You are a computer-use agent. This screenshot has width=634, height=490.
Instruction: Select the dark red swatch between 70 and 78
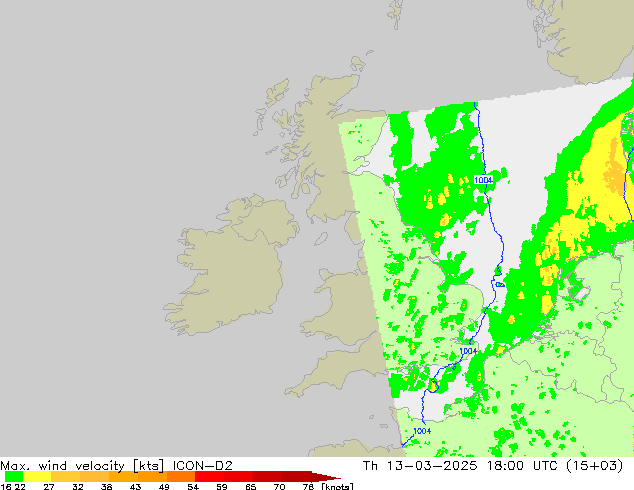(296, 477)
